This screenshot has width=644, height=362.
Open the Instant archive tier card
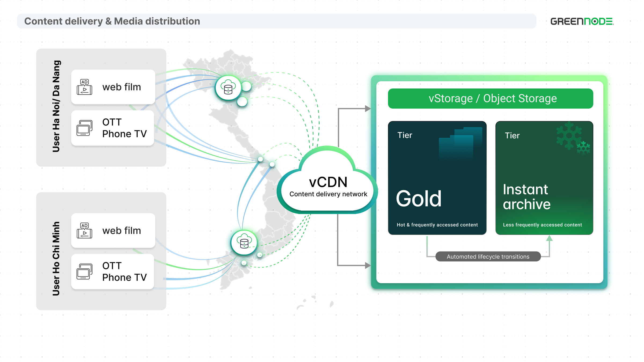544,178
